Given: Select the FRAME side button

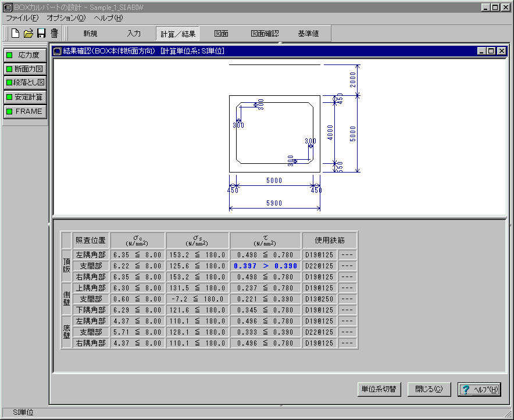Looking at the screenshot, I should pos(24,111).
